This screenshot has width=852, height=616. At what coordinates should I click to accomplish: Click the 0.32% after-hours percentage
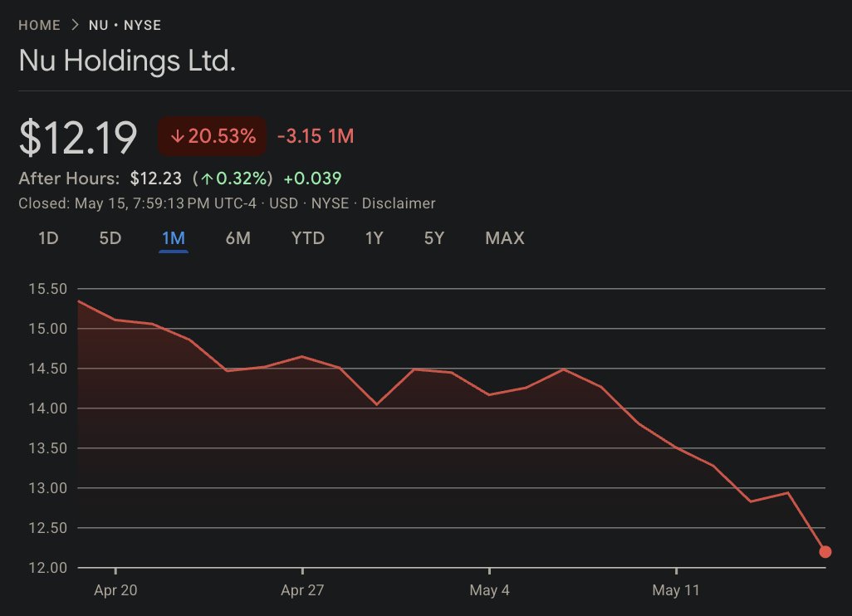click(242, 178)
